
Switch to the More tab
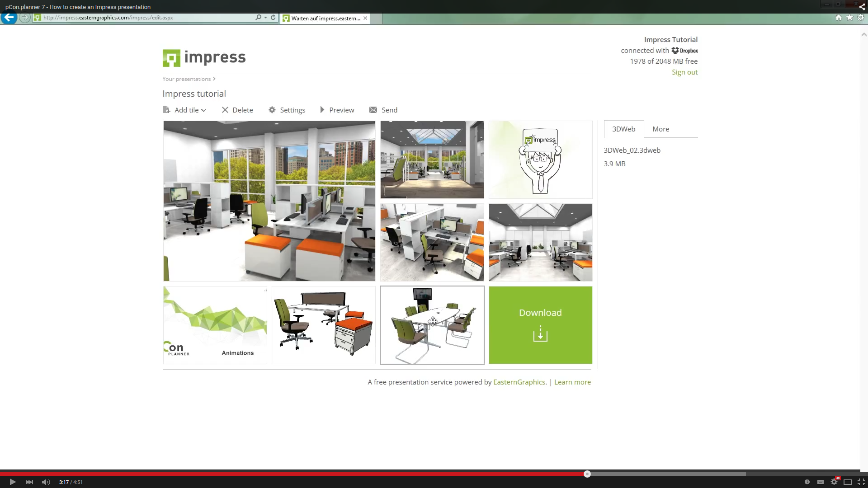[660, 129]
